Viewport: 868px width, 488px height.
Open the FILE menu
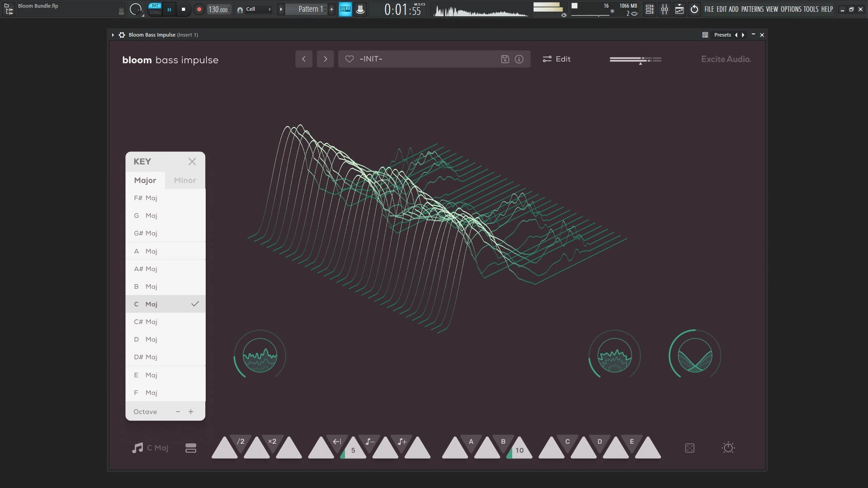pyautogui.click(x=709, y=9)
